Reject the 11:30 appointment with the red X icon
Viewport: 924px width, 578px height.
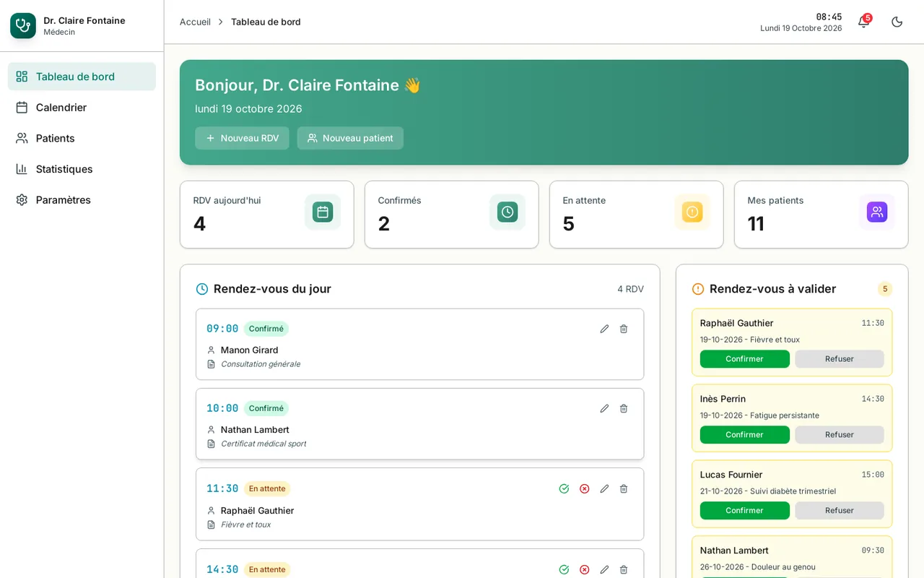(585, 488)
